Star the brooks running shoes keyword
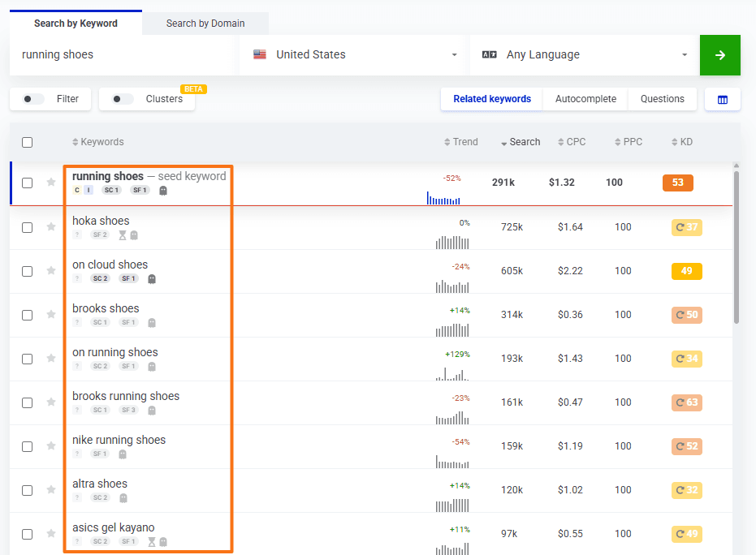 [51, 402]
